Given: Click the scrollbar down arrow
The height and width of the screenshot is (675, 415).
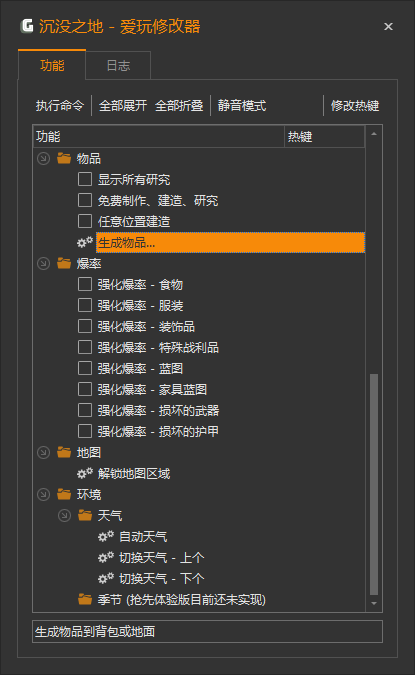Looking at the screenshot, I should (374, 604).
